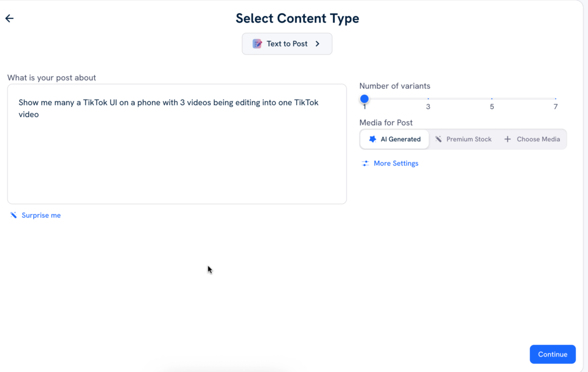Click the Text to Post pencil icon
This screenshot has height=372, width=588.
pyautogui.click(x=257, y=44)
